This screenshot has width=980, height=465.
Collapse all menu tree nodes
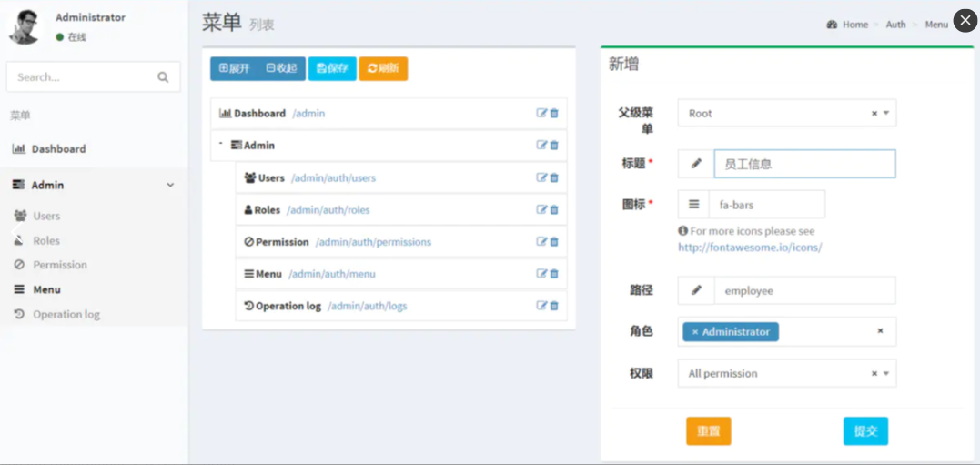[281, 69]
